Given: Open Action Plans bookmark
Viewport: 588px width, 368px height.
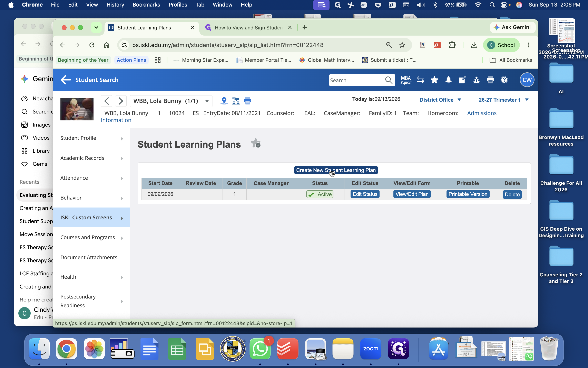Looking at the screenshot, I should point(131,60).
